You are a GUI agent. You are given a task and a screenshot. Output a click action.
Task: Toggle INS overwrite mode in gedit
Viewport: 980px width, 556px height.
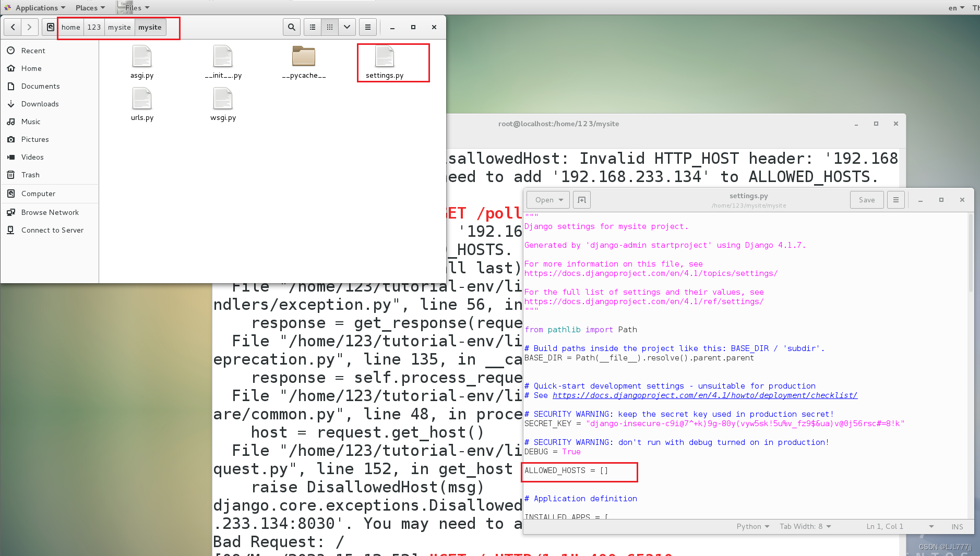click(957, 526)
